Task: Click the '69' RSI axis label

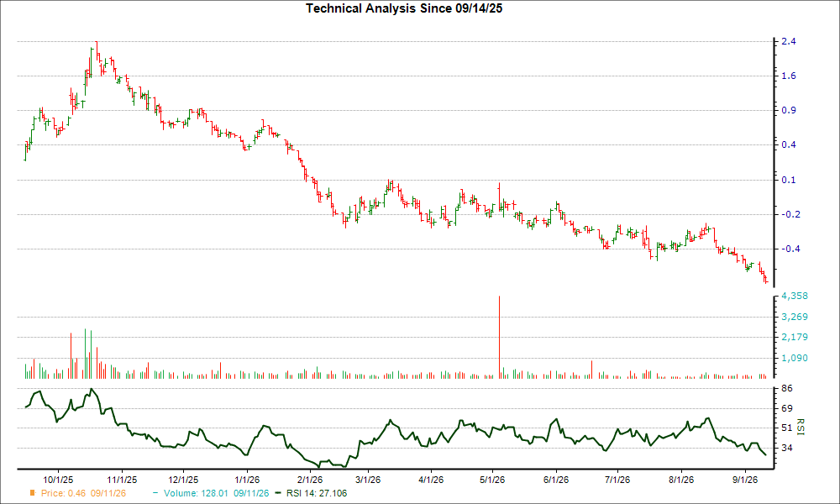Action: point(787,409)
